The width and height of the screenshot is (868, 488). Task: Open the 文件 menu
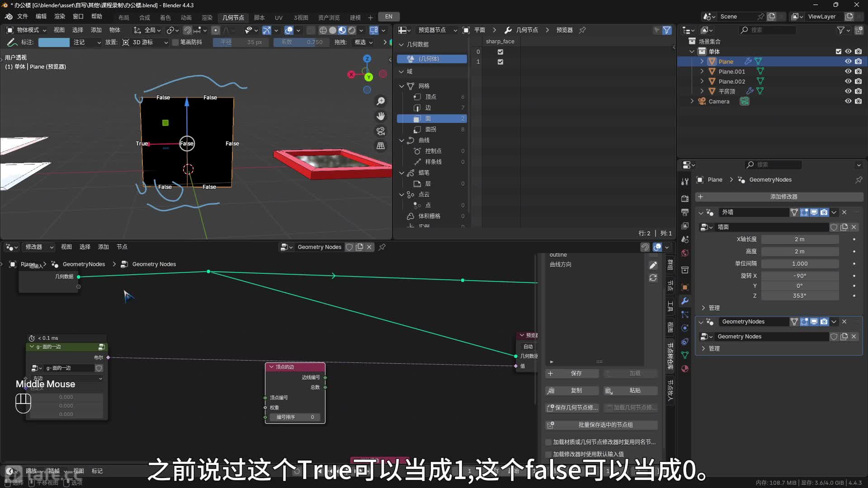click(x=23, y=17)
